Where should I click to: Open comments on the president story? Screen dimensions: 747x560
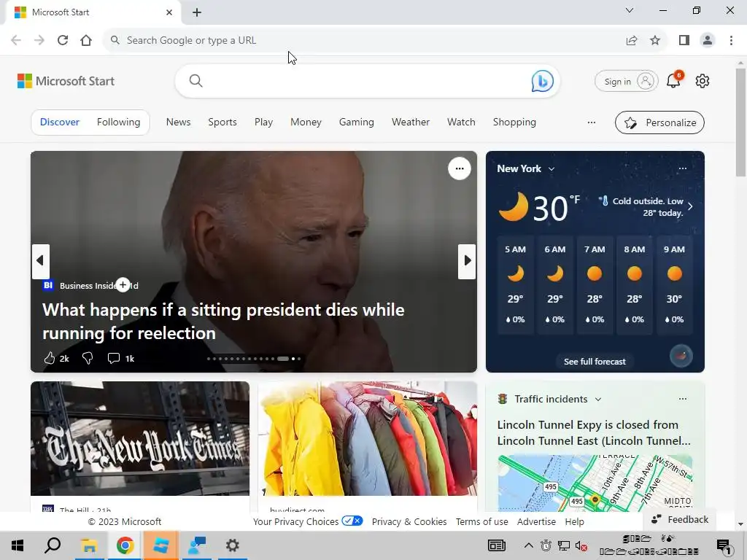113,358
